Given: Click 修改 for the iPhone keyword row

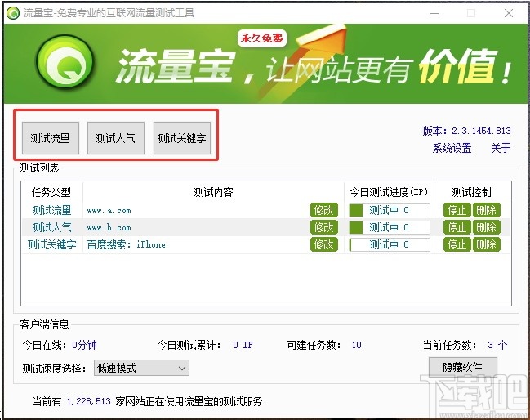Looking at the screenshot, I should (x=324, y=244).
